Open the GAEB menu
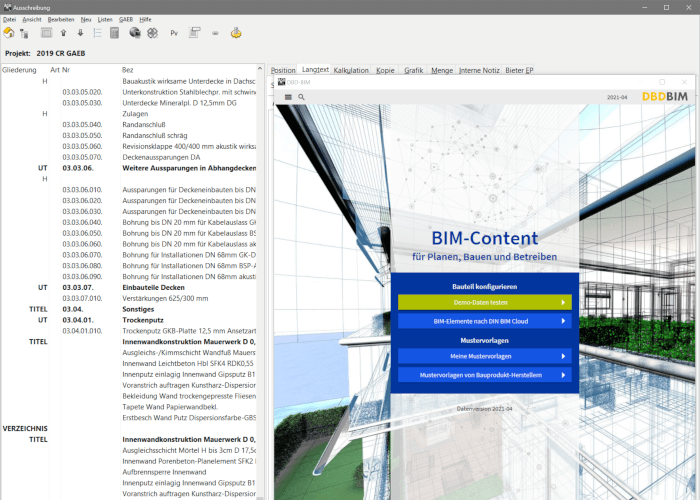 click(126, 20)
